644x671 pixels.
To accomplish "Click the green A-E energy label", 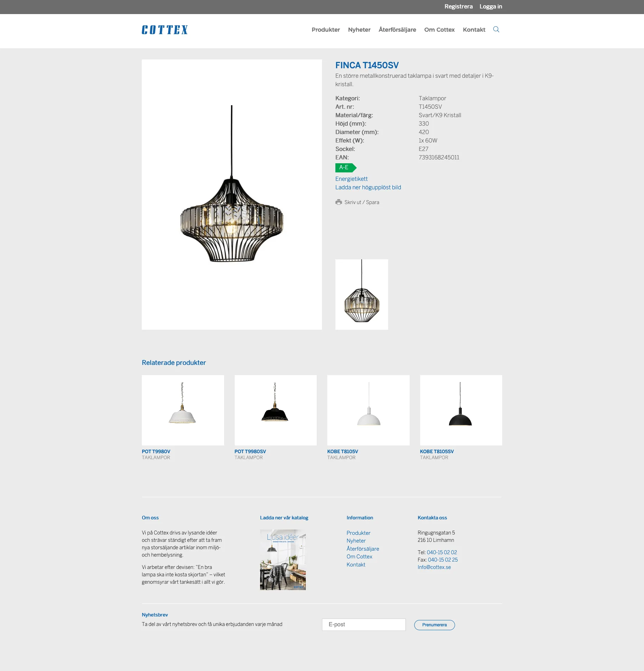I will click(x=346, y=168).
